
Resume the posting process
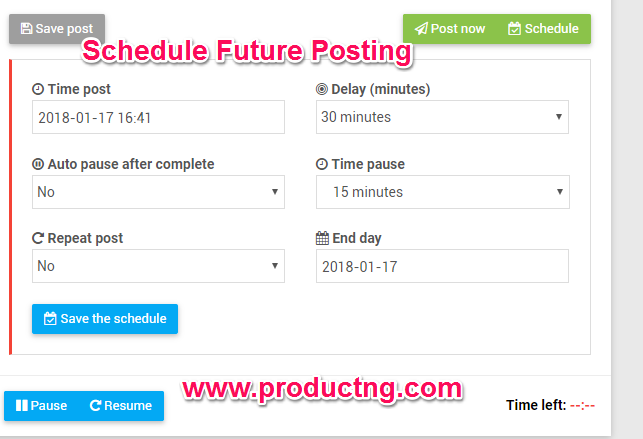(x=121, y=406)
